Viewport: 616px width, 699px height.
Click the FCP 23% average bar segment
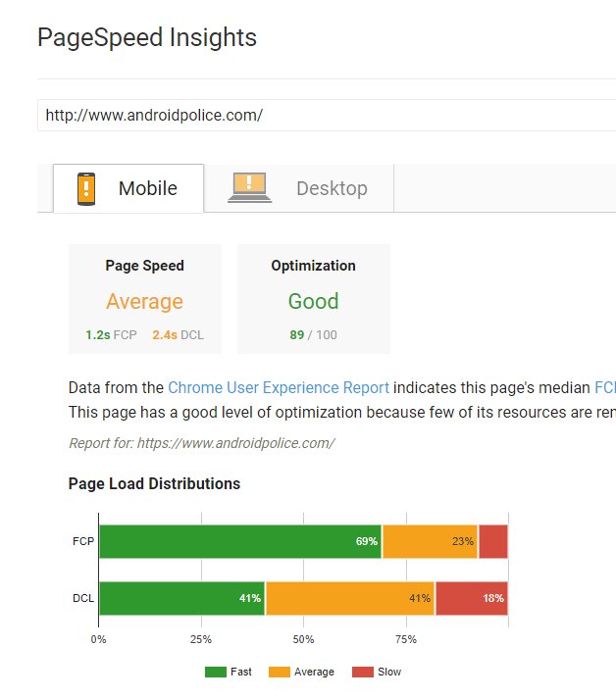pyautogui.click(x=430, y=541)
